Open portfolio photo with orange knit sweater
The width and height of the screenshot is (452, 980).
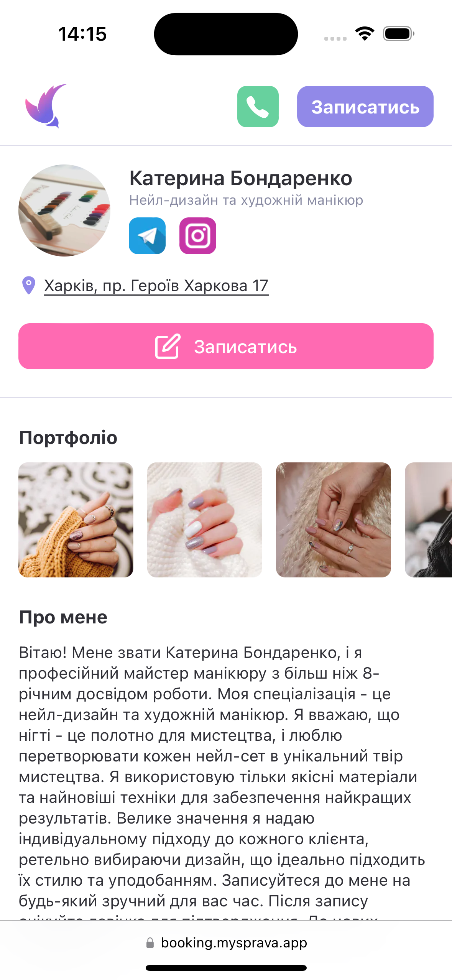click(x=76, y=520)
